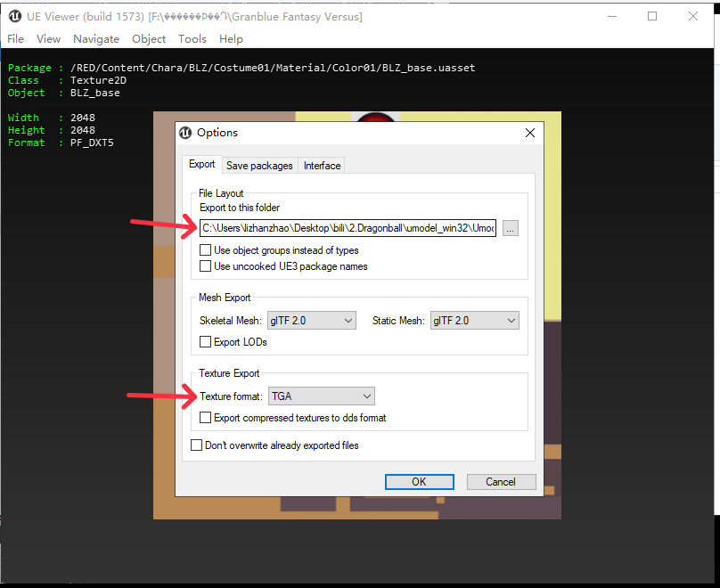Screen dimensions: 720x588
Task: Click the PF_DXT5 format value
Action: [92, 143]
